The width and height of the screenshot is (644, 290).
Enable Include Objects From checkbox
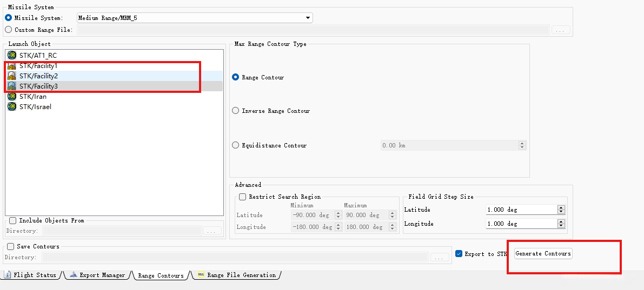pyautogui.click(x=13, y=221)
